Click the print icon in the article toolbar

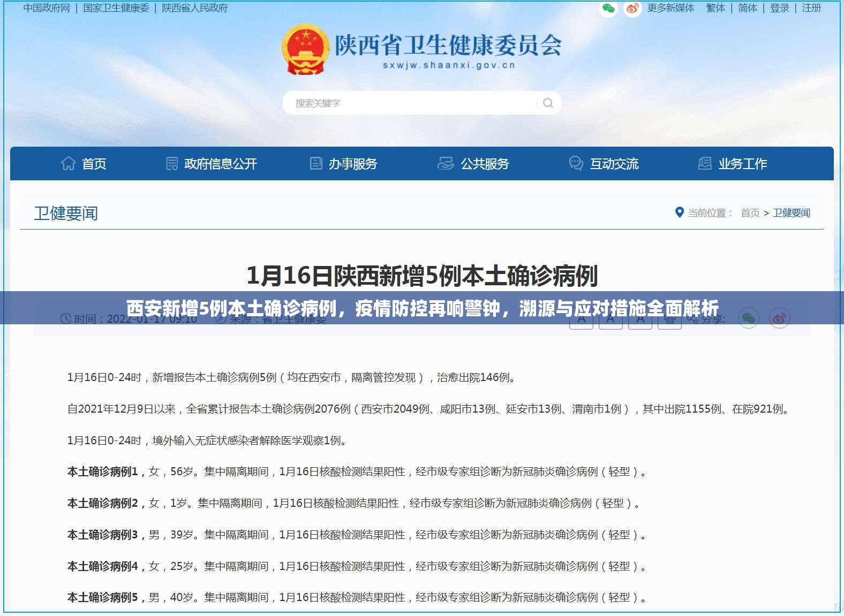coord(669,319)
